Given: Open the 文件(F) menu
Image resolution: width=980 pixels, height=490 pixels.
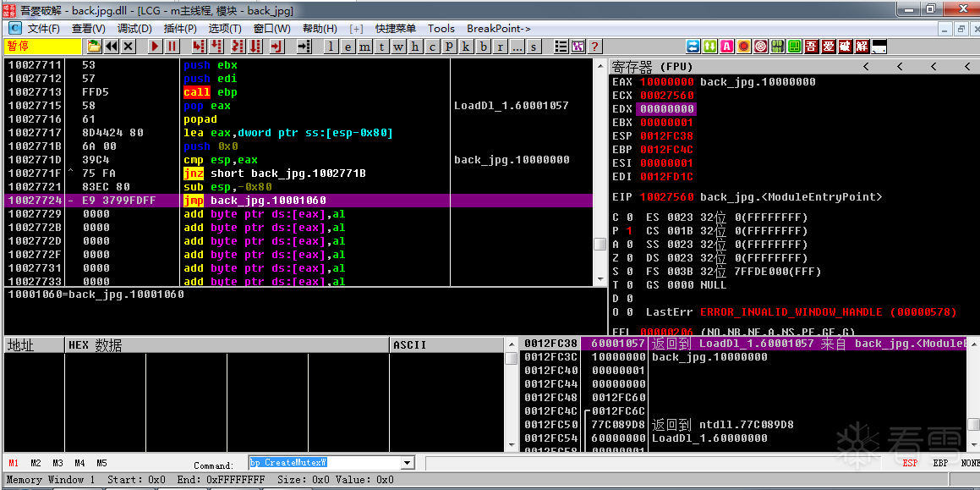Looking at the screenshot, I should point(43,29).
